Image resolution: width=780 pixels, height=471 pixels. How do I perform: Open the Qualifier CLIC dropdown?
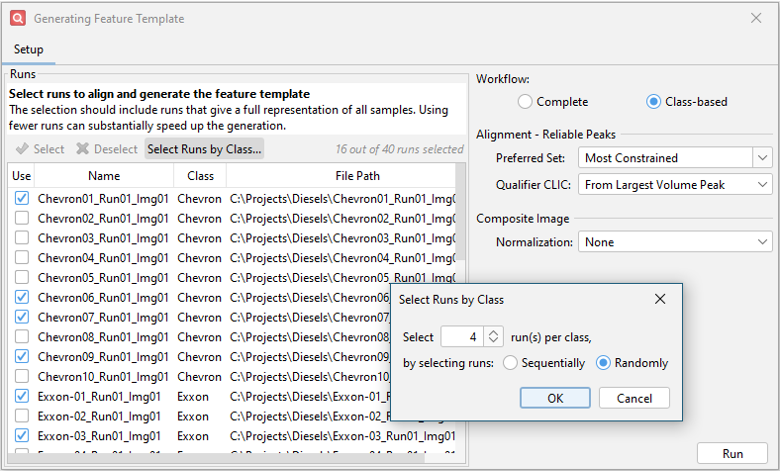click(675, 185)
